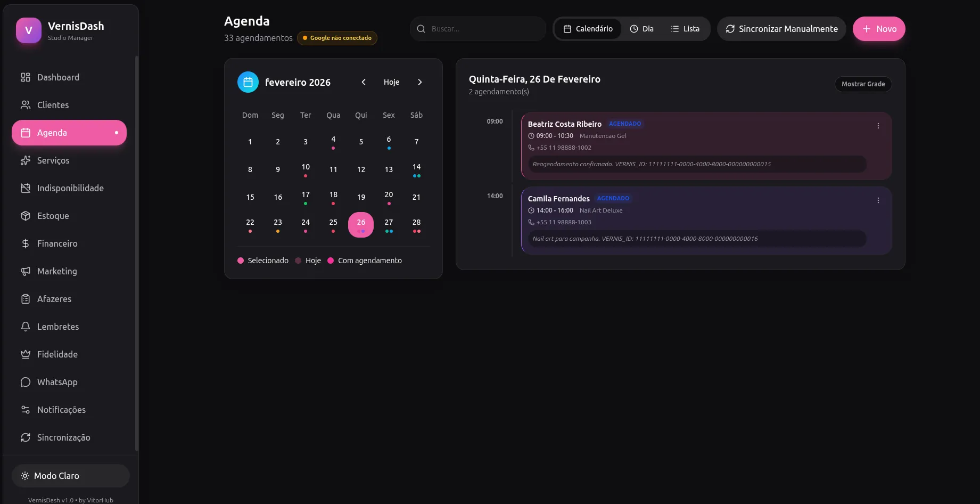Click the Afazeres clipboard icon
Viewport: 980px width, 504px height.
[26, 299]
